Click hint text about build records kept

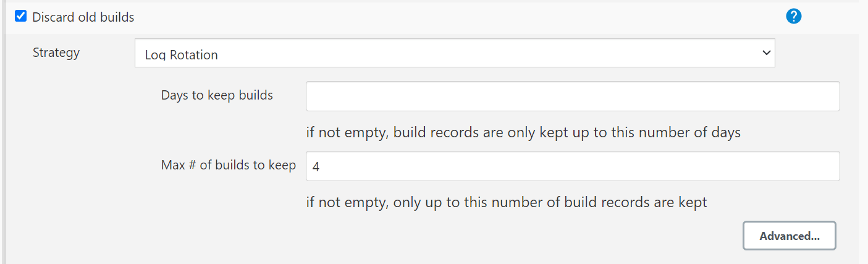tap(506, 202)
